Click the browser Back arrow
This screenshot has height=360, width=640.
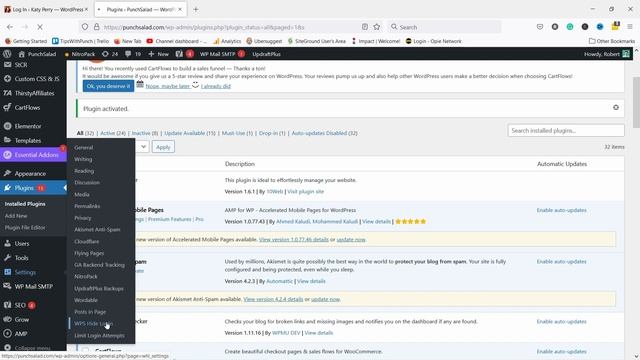coord(10,27)
